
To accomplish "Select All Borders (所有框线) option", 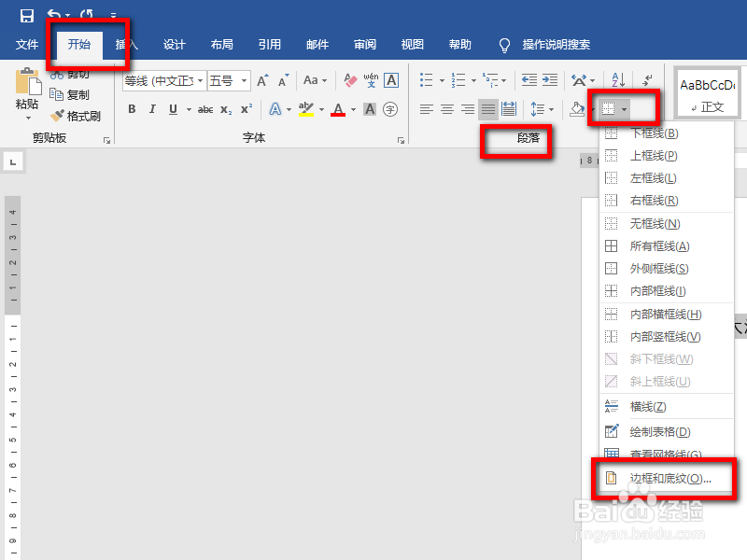I will (666, 246).
